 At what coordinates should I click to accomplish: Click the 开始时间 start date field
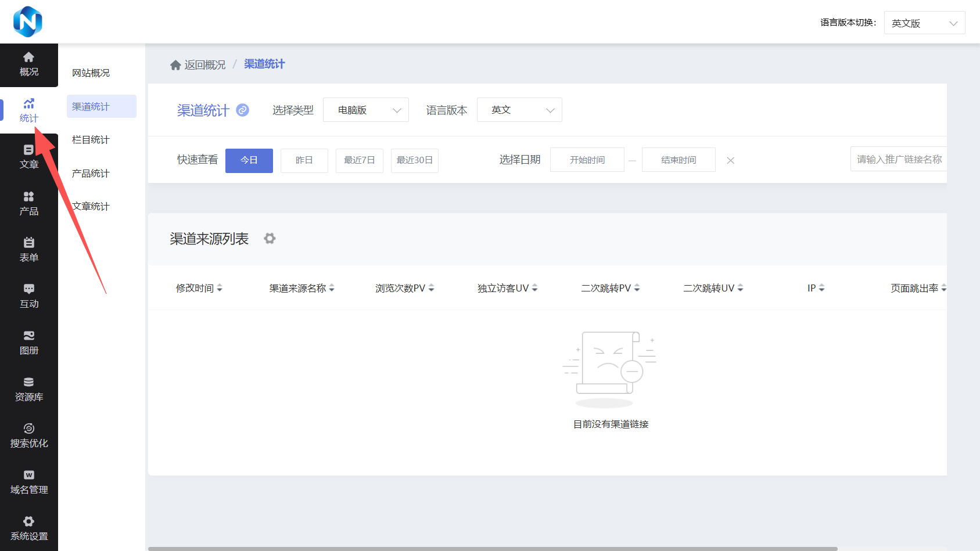pyautogui.click(x=587, y=160)
